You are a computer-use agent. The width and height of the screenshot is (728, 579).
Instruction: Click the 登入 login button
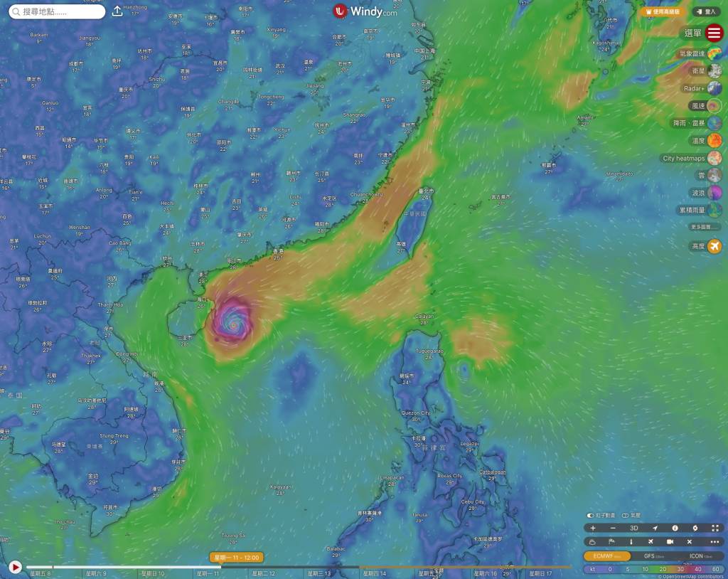(707, 11)
